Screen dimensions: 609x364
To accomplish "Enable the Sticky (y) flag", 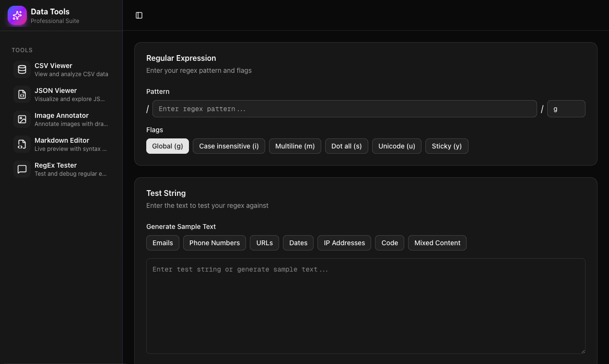I will [x=446, y=146].
